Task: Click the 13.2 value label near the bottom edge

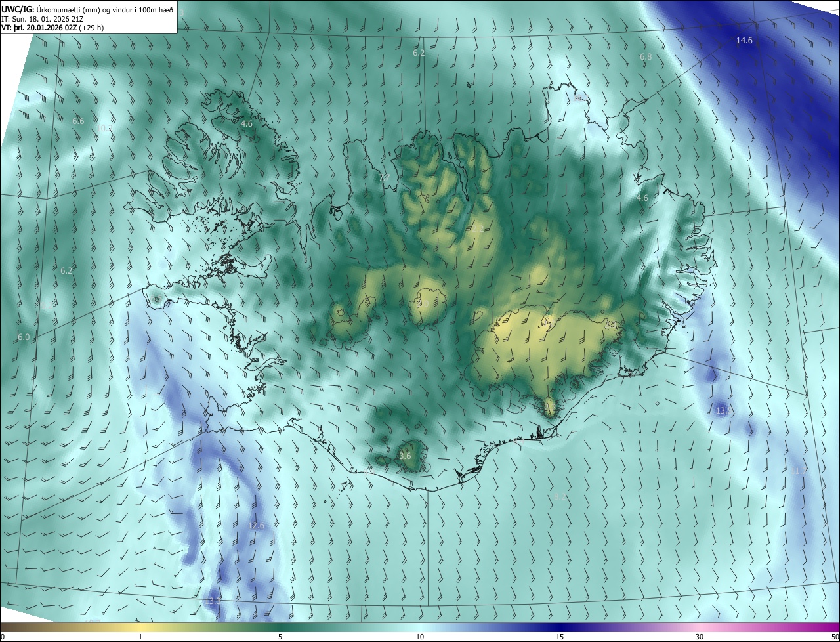Action: [213, 601]
